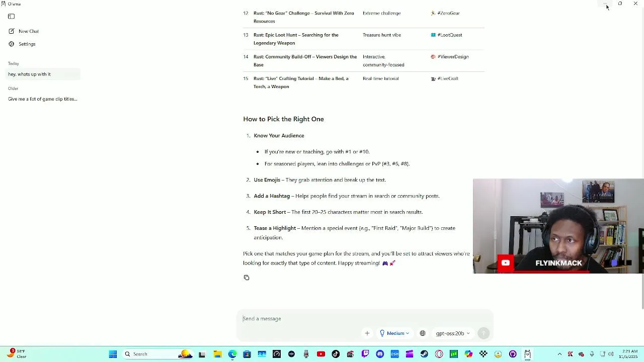
Task: Open the gpt-oss:20b model selector
Action: pyautogui.click(x=453, y=333)
